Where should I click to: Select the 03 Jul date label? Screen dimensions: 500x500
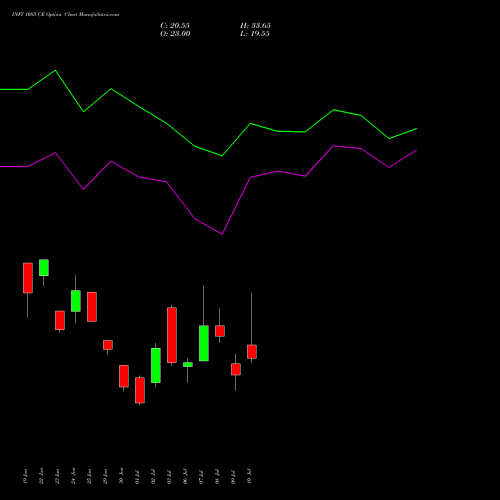pyautogui.click(x=170, y=477)
